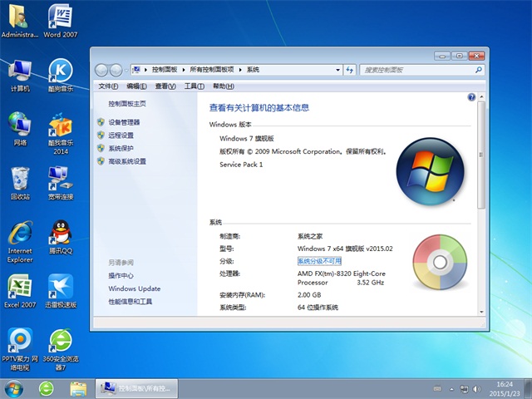Open the 查看(V) menu
The height and width of the screenshot is (399, 532).
[165, 86]
